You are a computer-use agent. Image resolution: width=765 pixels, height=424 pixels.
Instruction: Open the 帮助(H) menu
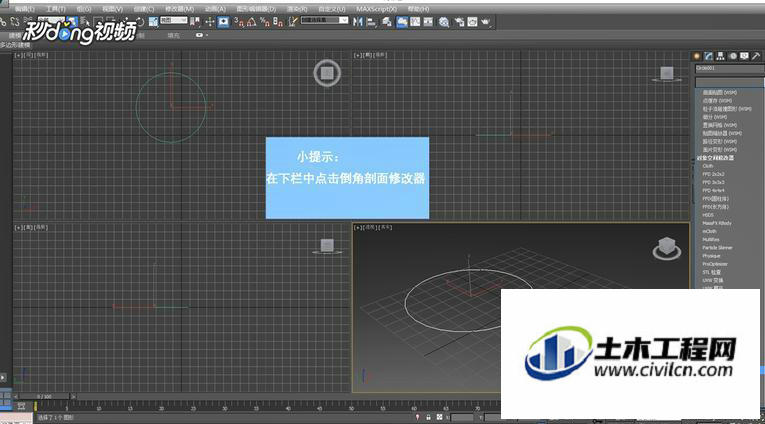click(x=418, y=9)
